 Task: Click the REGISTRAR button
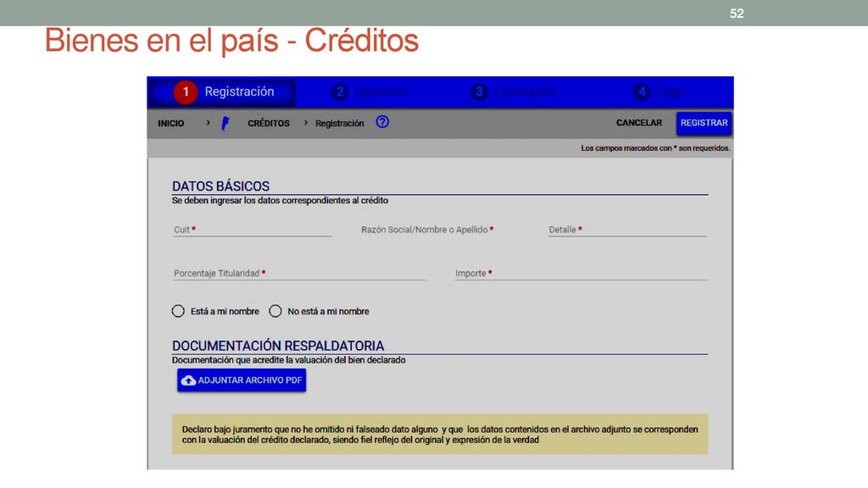point(704,123)
